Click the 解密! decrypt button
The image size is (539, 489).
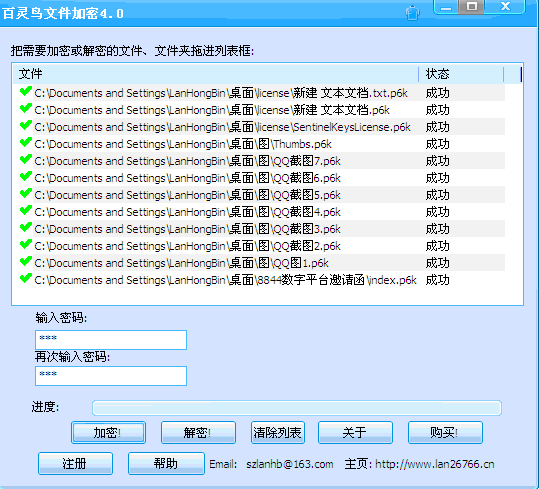tap(198, 433)
